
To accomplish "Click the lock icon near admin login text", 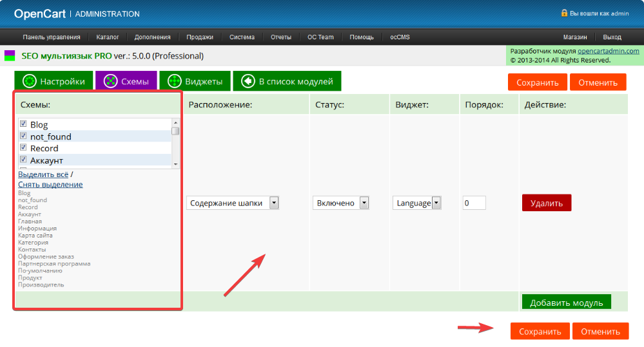I will (564, 13).
